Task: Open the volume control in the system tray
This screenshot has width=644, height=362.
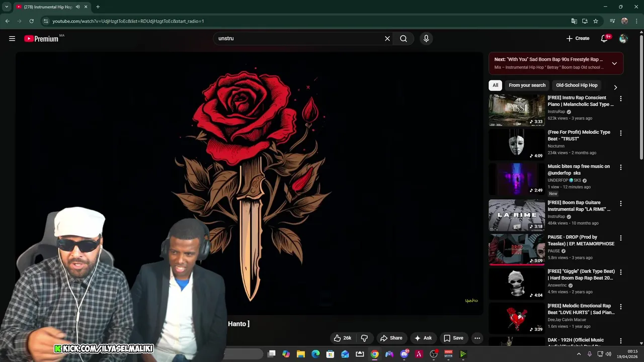Action: [x=608, y=354]
